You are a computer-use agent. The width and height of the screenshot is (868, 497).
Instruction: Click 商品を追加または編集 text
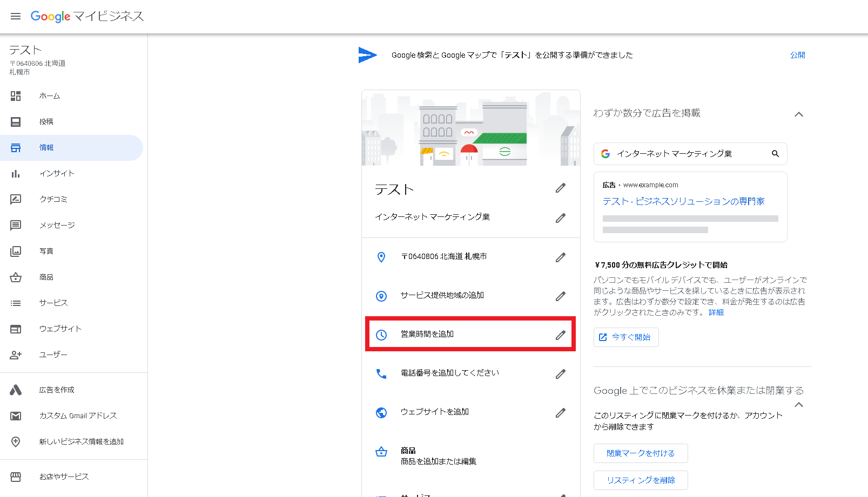[x=439, y=461]
